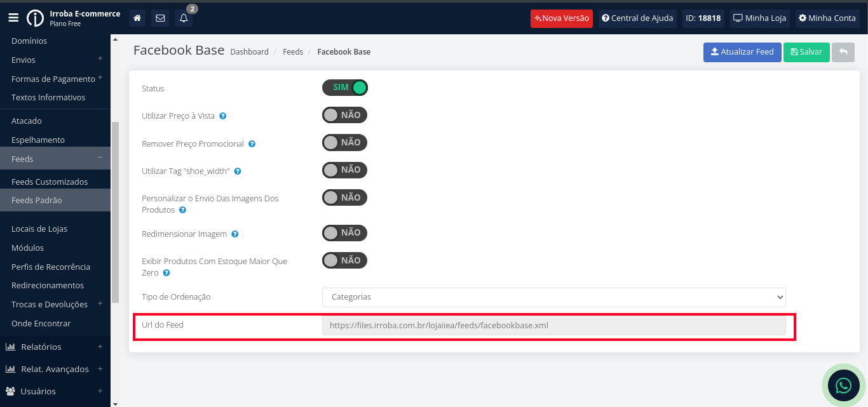
Task: Open help icon for Redimensionar Imagem
Action: coord(235,234)
